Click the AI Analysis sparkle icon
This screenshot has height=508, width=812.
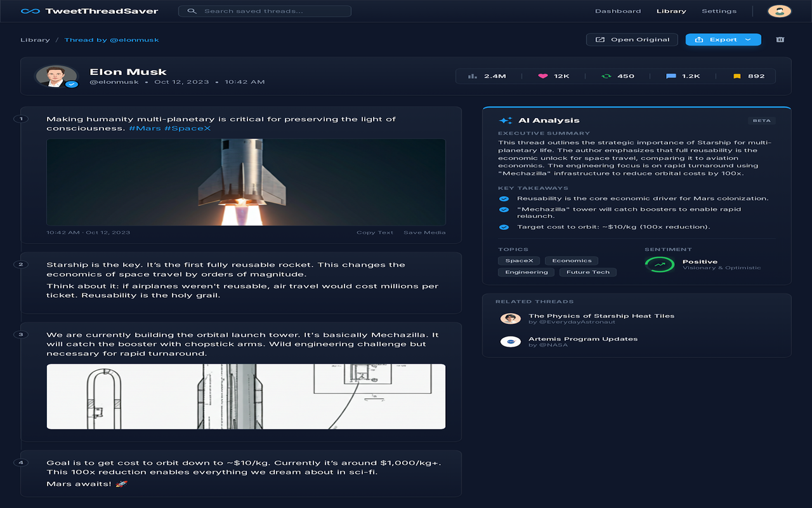505,119
